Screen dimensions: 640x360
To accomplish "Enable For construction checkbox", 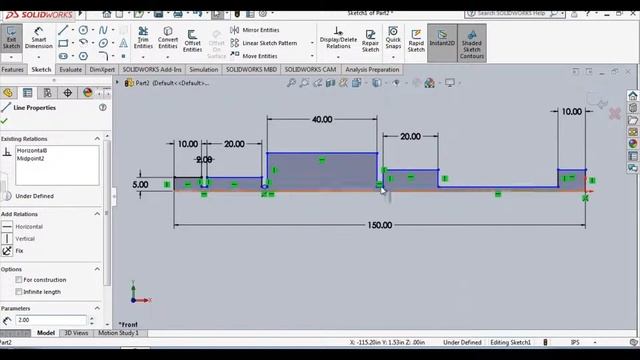I will click(x=18, y=280).
